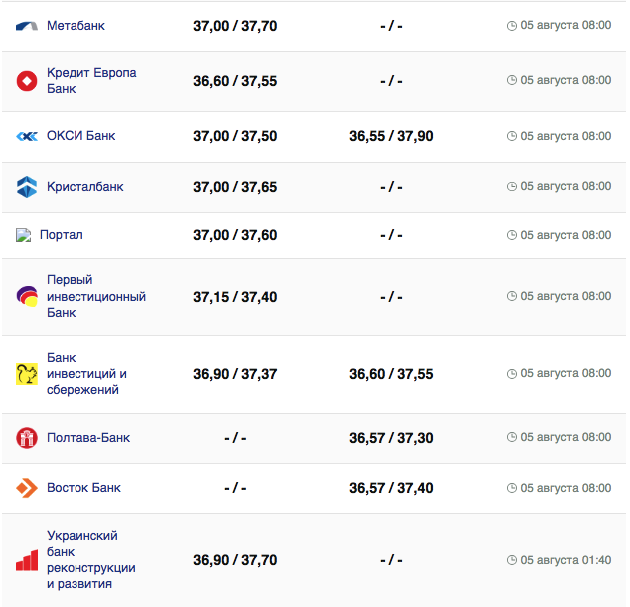Screen dimensions: 630x607
Task: Open the Полтава-Банк link
Action: click(x=88, y=438)
